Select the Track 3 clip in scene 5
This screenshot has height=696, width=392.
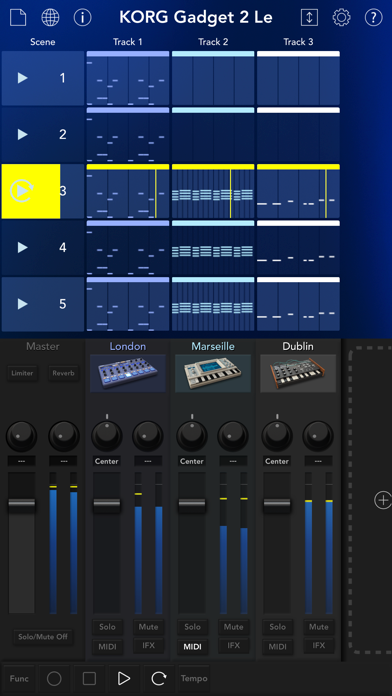pos(298,304)
